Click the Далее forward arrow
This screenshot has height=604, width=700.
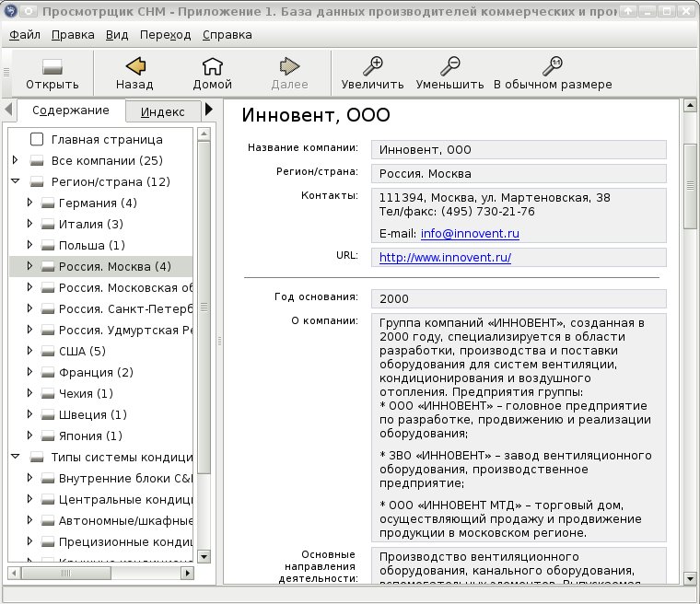[289, 66]
